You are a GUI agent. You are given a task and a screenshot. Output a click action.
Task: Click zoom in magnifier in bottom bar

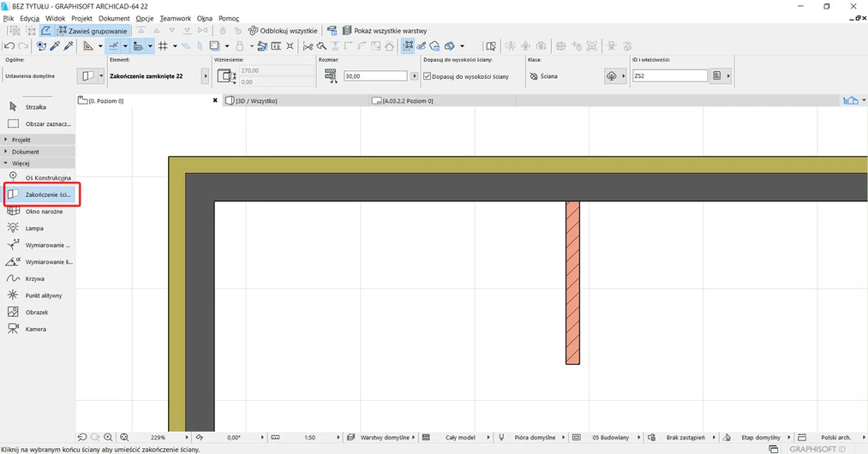click(x=109, y=438)
